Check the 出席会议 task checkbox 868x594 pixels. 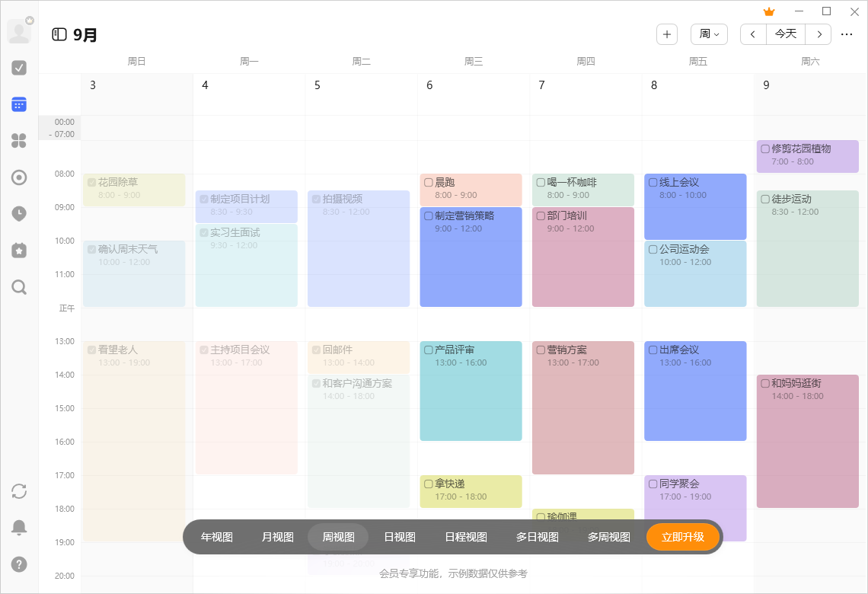(653, 350)
